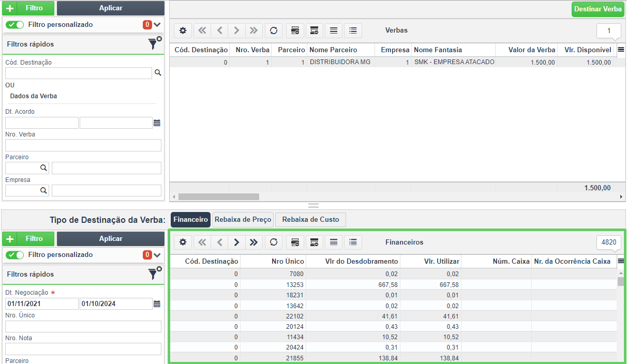Select Financeiros row with Nro Único 22102

click(x=393, y=316)
